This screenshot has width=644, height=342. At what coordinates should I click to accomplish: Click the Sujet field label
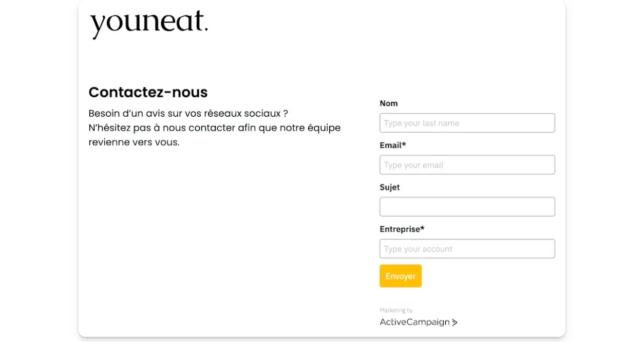[x=389, y=187]
